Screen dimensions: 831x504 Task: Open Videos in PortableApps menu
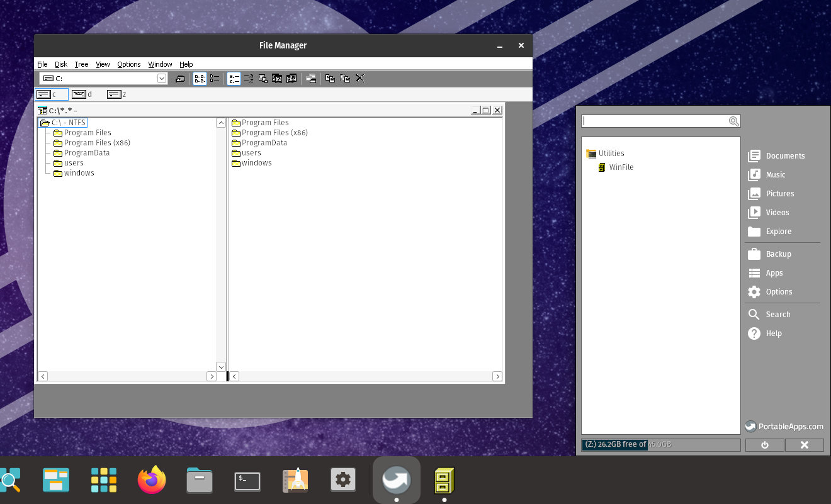click(769, 213)
